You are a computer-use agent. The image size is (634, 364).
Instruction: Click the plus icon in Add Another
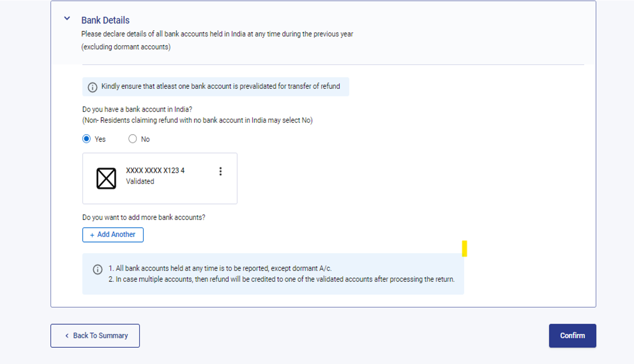92,235
